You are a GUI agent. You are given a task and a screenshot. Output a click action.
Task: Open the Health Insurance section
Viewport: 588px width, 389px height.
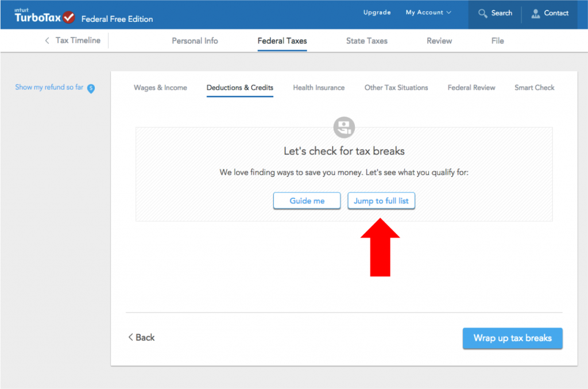319,88
